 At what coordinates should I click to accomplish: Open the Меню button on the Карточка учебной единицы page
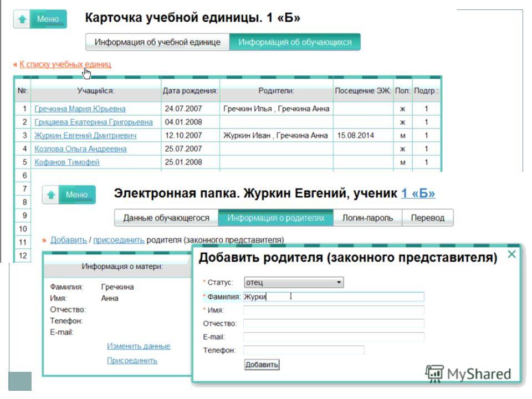[48, 19]
